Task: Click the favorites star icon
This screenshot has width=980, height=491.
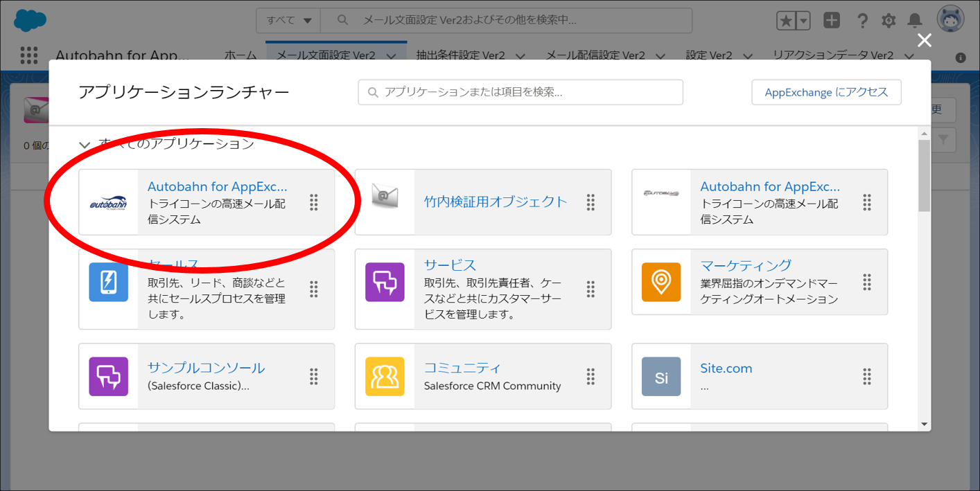Action: 786,21
